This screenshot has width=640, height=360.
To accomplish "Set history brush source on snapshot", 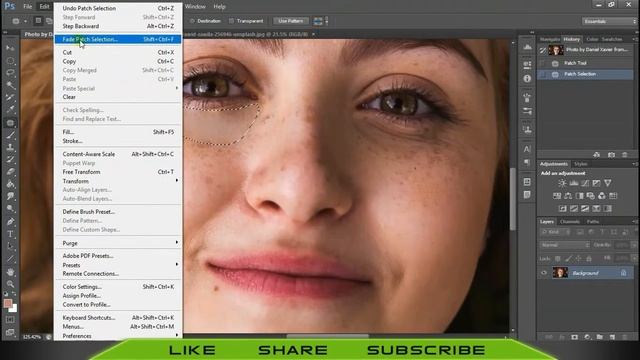I will tap(542, 50).
